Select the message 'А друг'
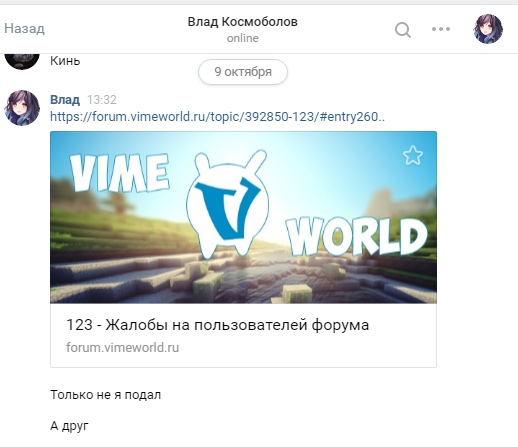The image size is (518, 447). [69, 426]
